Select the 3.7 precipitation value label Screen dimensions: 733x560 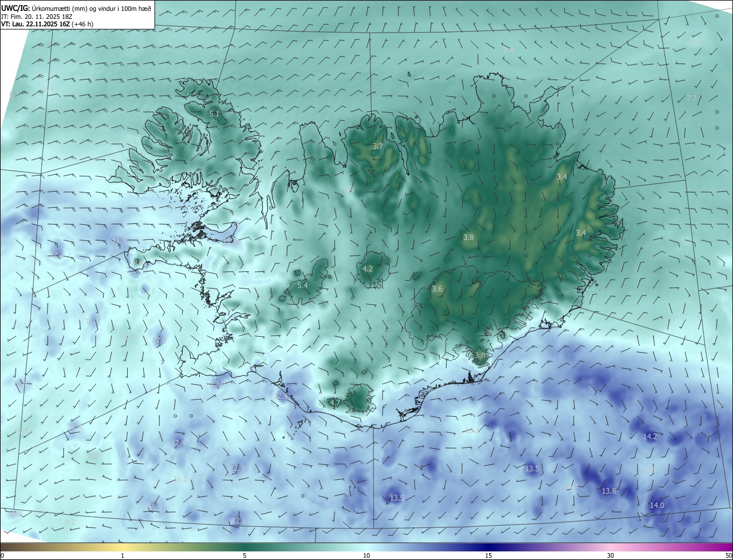tap(377, 146)
